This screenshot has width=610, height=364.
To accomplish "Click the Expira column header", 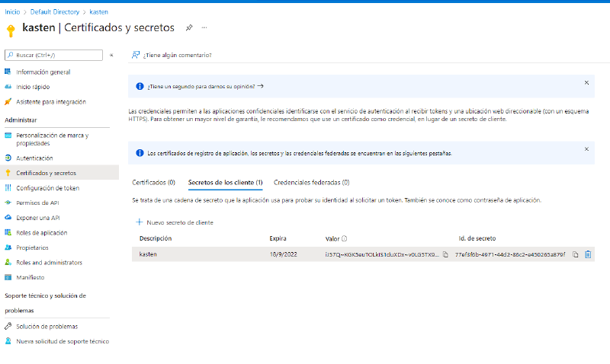I will pyautogui.click(x=278, y=238).
